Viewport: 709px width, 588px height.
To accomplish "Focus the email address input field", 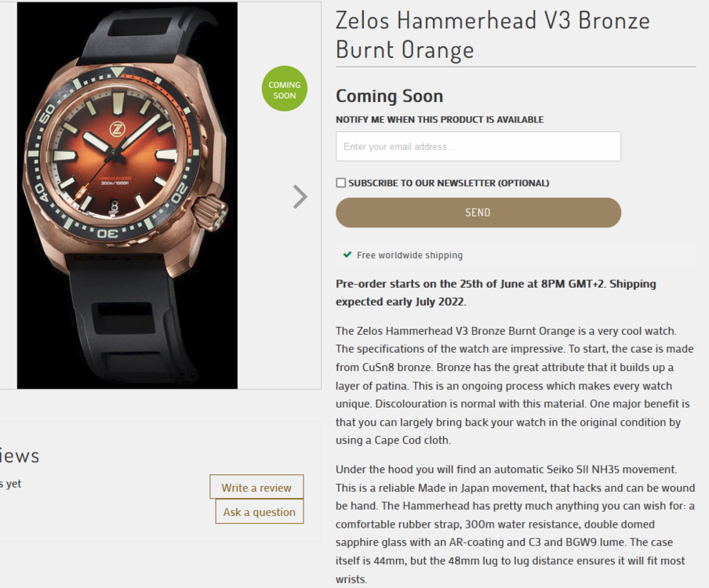I will click(x=478, y=147).
